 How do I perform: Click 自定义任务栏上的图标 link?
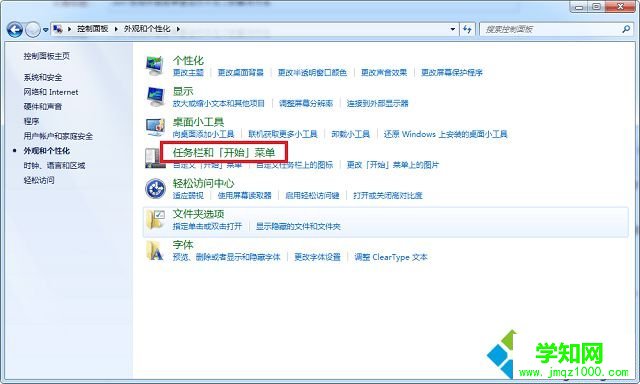point(295,165)
